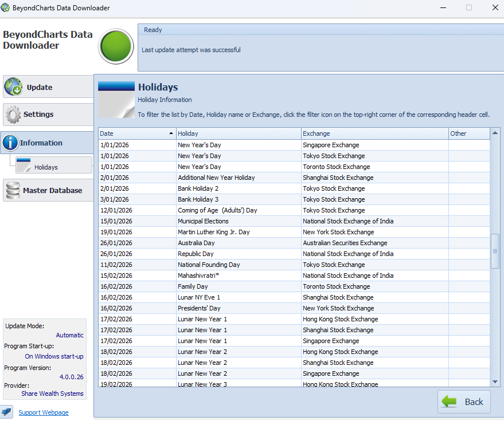Click the Update globe icon
This screenshot has width=504, height=421.
(x=13, y=87)
